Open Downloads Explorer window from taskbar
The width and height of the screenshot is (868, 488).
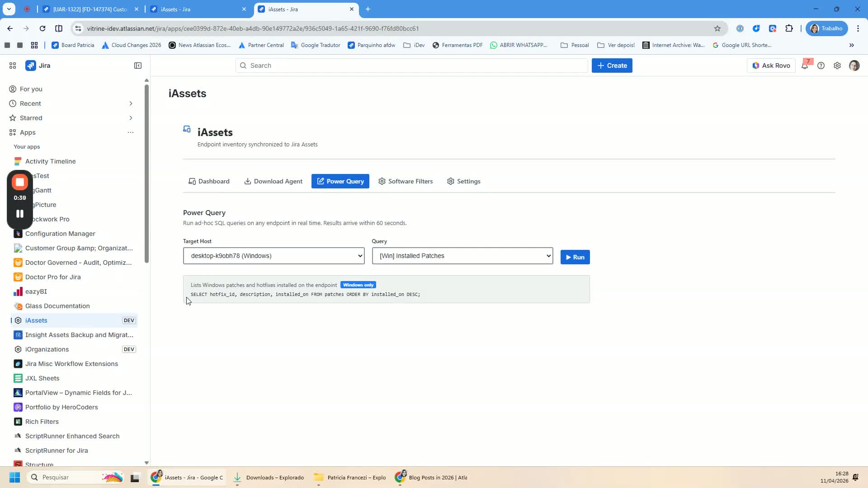coord(269,477)
